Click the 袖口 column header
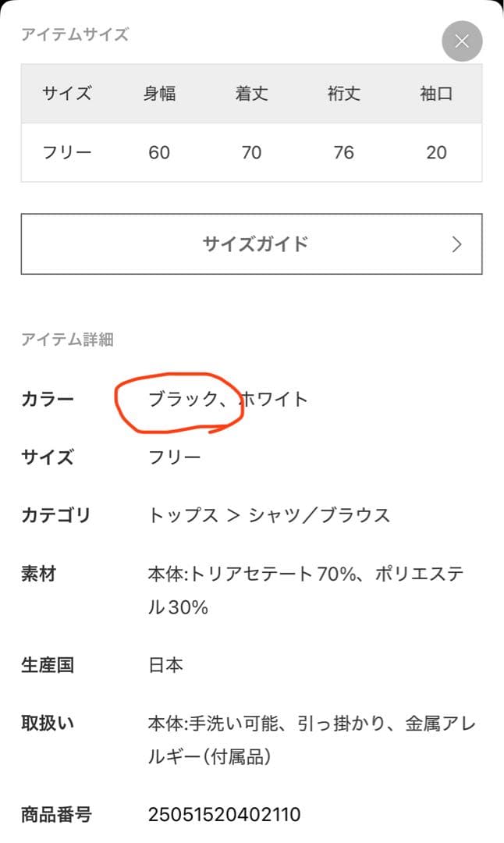Screen dimensions: 504x843 436,94
